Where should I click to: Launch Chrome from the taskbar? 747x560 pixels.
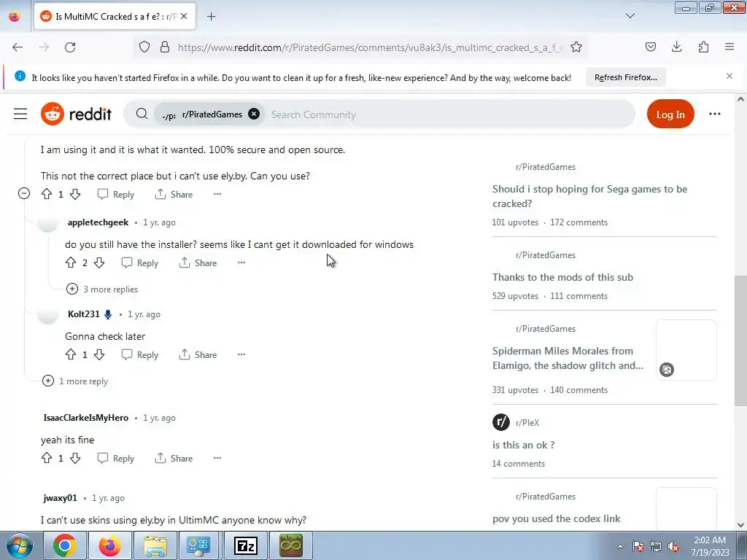pyautogui.click(x=65, y=545)
